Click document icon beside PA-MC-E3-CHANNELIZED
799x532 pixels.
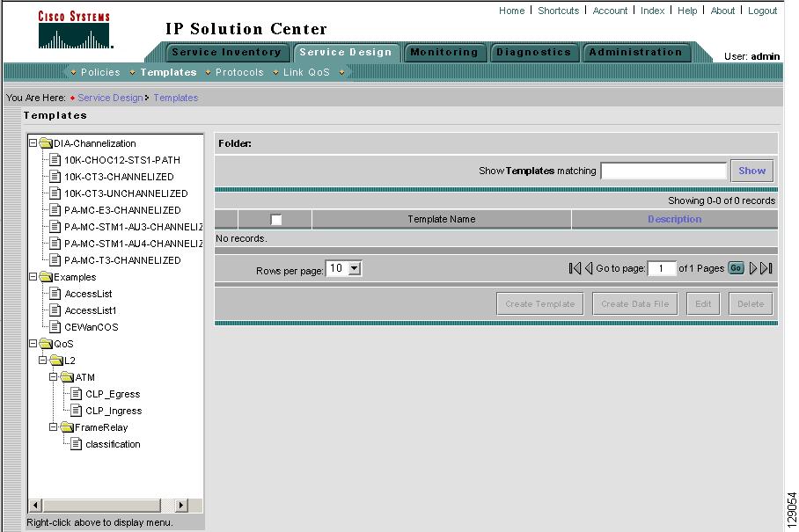[55, 210]
